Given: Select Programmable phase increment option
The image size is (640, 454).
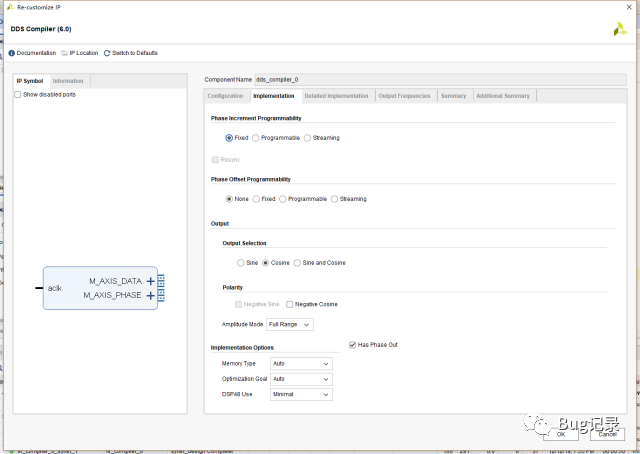Looking at the screenshot, I should [256, 138].
